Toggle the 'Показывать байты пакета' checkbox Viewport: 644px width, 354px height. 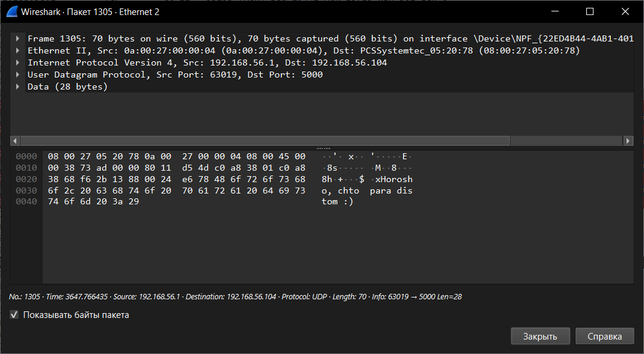[14, 315]
